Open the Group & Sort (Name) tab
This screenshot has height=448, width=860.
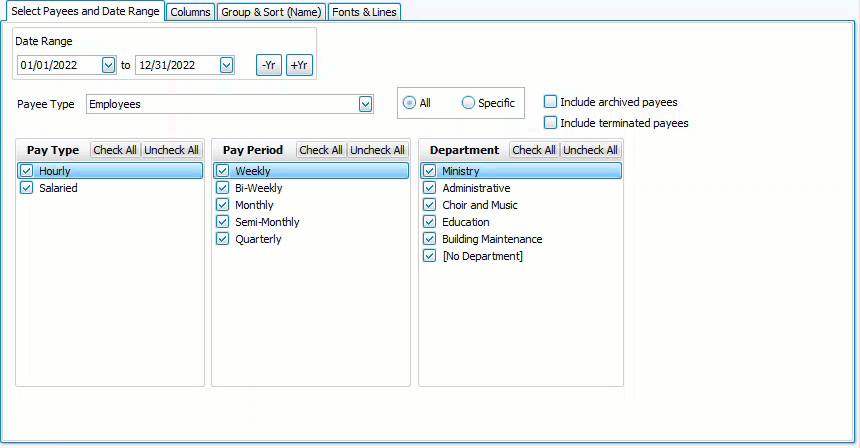[x=270, y=12]
